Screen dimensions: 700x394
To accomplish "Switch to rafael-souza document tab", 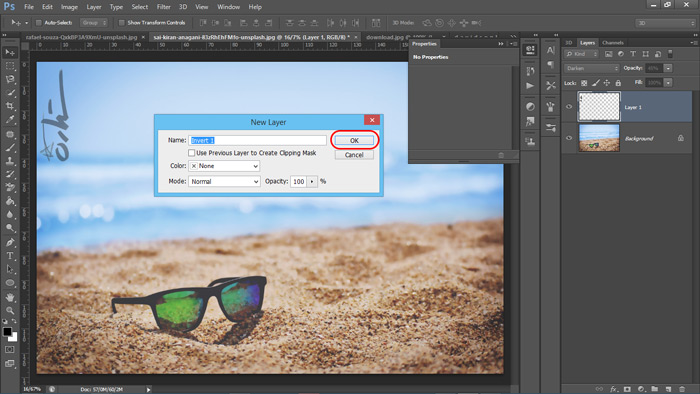I will click(x=81, y=37).
